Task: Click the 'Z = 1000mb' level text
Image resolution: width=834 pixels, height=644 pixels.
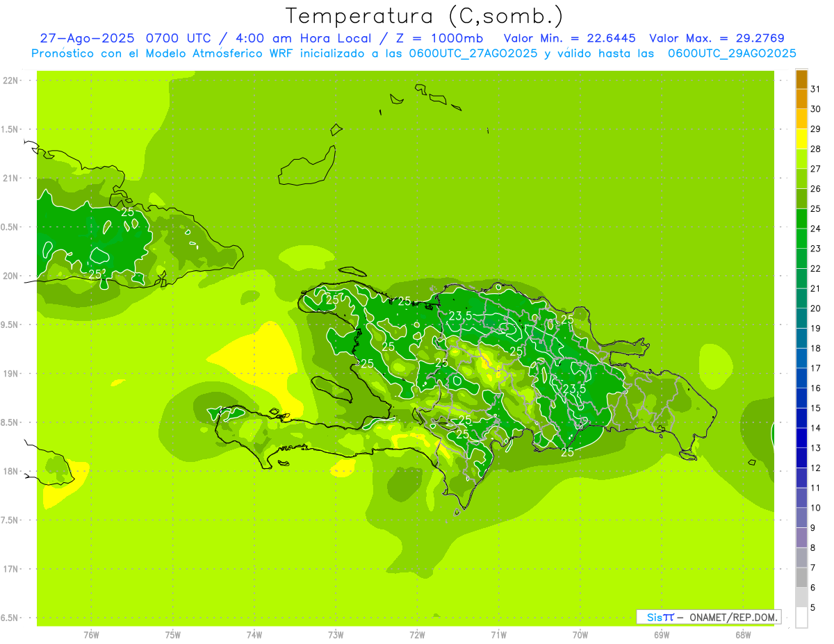Action: 441,38
